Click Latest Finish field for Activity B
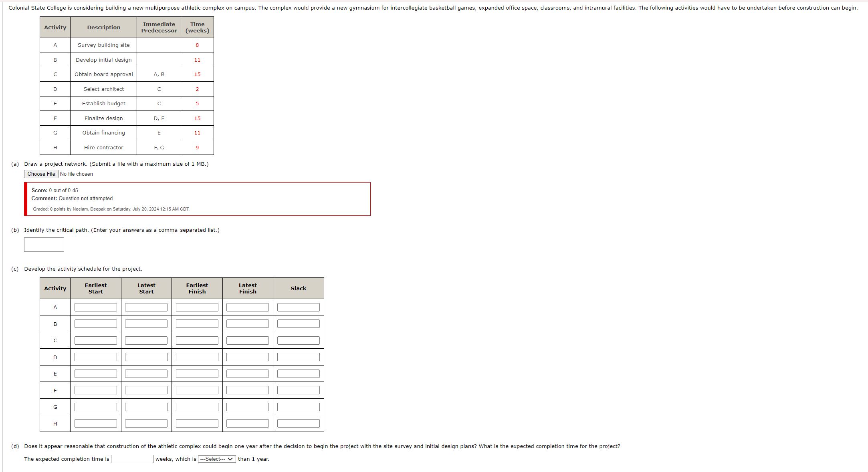 [247, 323]
